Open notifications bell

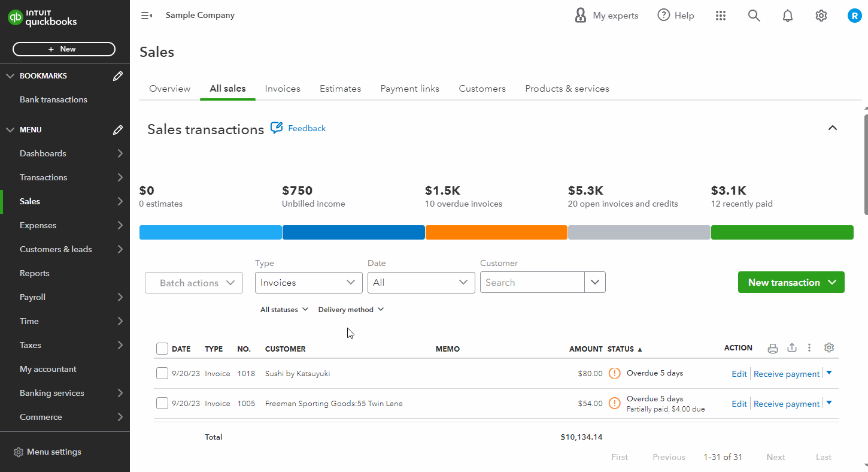(788, 16)
